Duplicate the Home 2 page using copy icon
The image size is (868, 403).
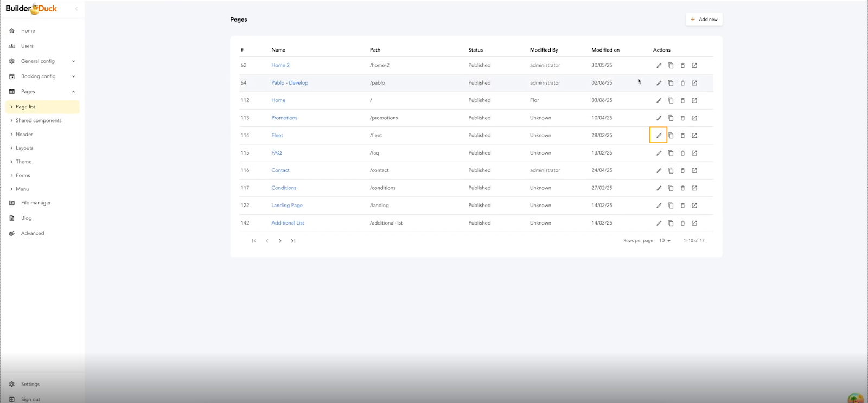[671, 66]
